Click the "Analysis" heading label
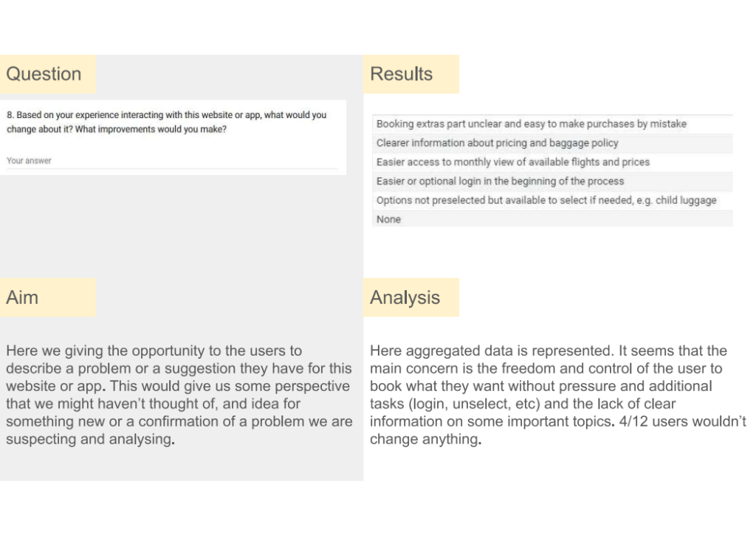 [x=405, y=297]
